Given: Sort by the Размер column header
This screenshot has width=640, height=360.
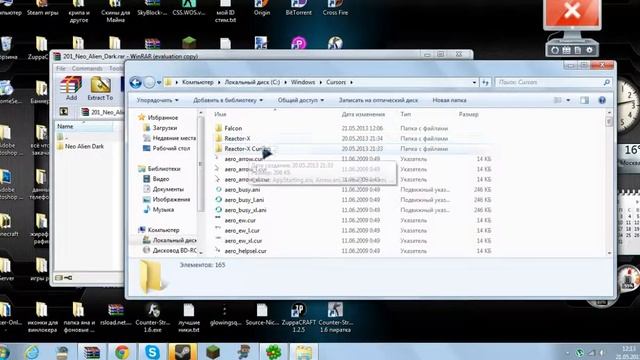Looking at the screenshot, I should click(468, 114).
